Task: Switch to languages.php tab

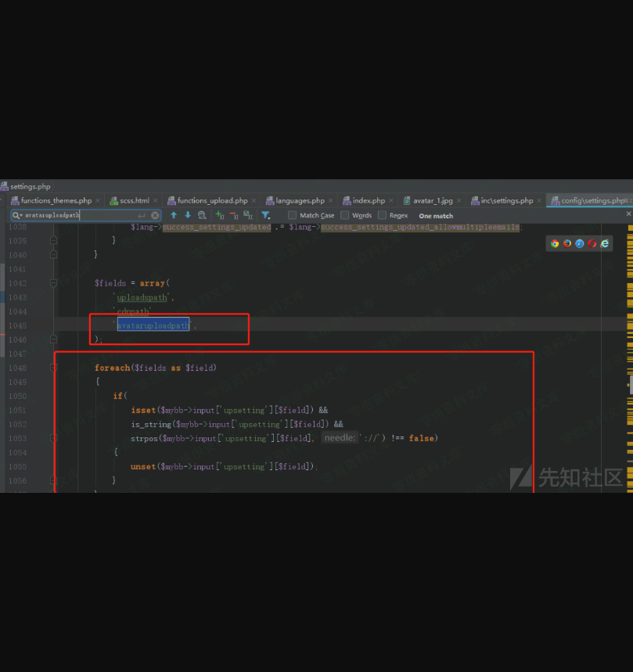Action: coord(300,201)
